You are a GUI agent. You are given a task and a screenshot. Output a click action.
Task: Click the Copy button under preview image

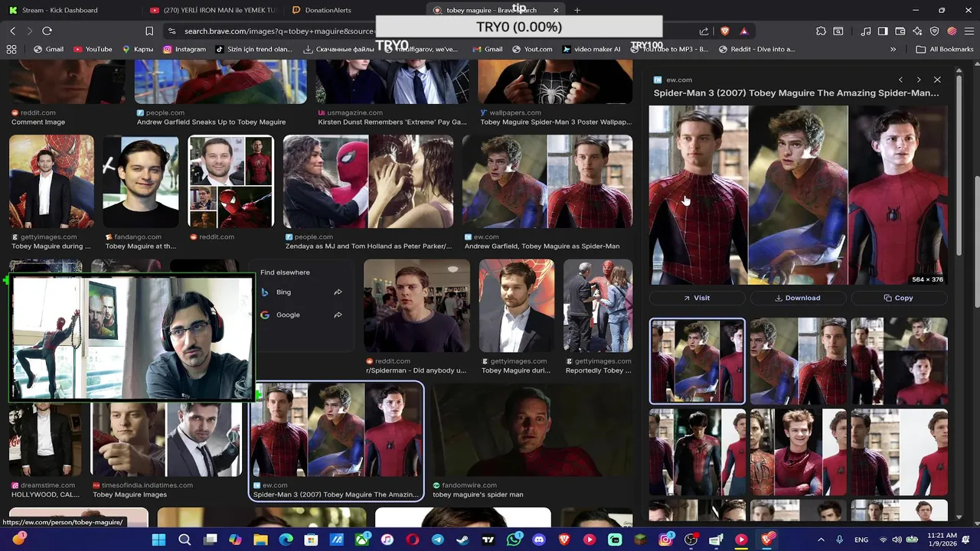(x=899, y=298)
